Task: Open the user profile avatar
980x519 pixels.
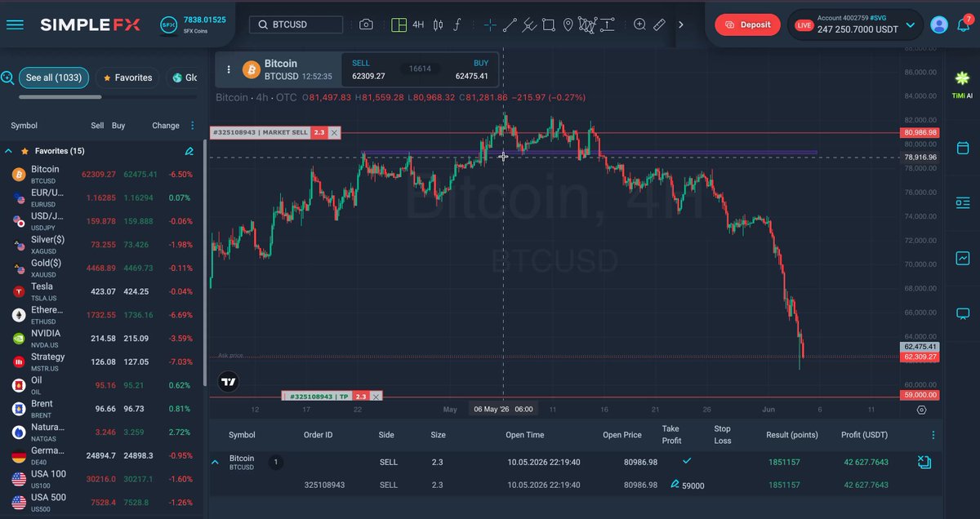Action: tap(939, 25)
